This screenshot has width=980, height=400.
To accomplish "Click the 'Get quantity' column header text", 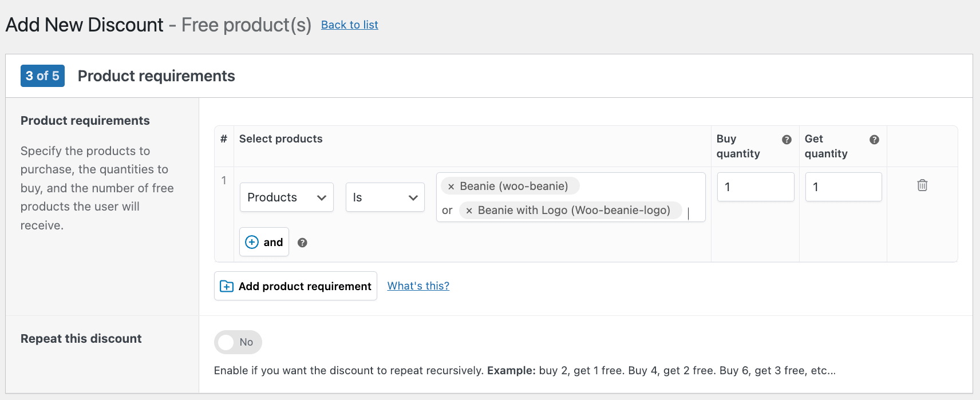I will (x=825, y=146).
